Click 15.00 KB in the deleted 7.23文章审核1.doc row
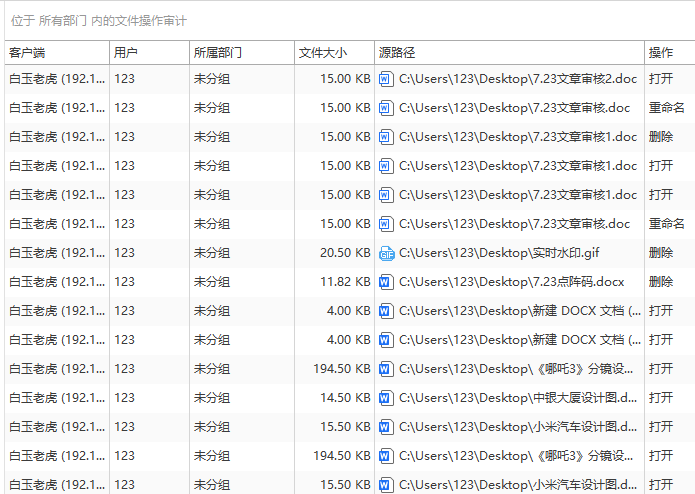Image resolution: width=695 pixels, height=494 pixels. [x=345, y=137]
